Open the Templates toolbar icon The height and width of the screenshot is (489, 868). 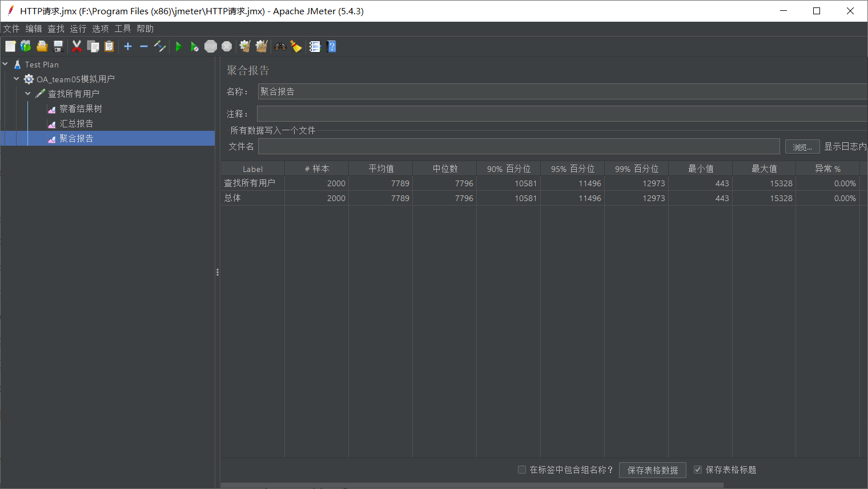pos(26,46)
